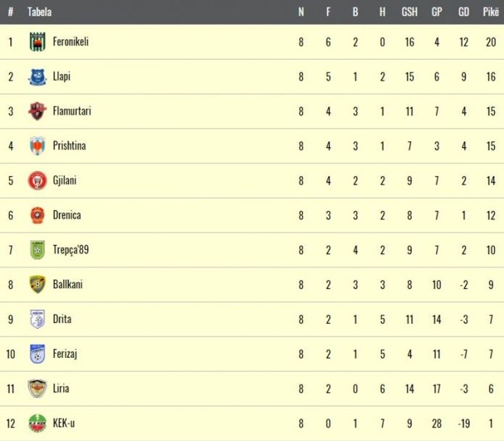Click the Llapi club crest
The image size is (504, 441).
[37, 77]
